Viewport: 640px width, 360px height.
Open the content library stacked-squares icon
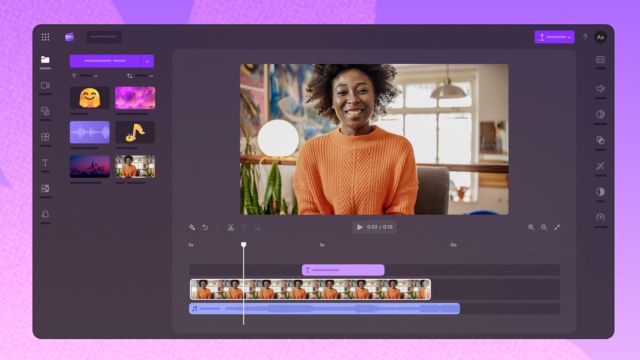(x=45, y=111)
